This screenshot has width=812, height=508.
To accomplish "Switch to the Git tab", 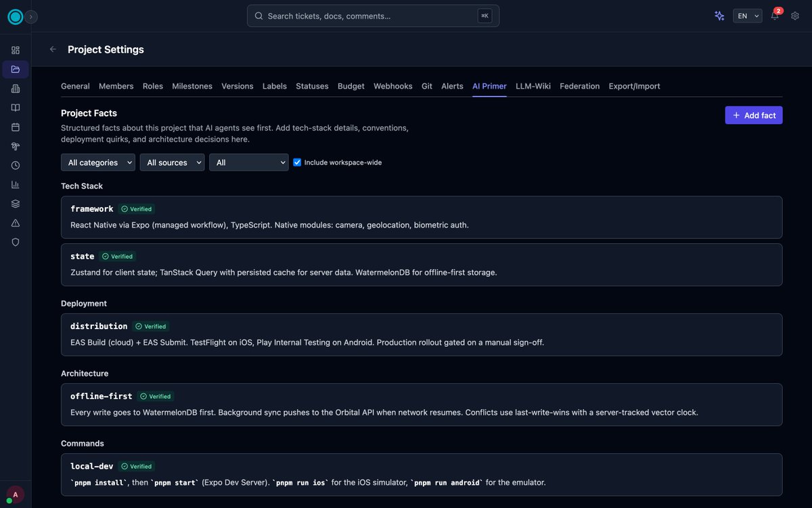I will (x=427, y=86).
